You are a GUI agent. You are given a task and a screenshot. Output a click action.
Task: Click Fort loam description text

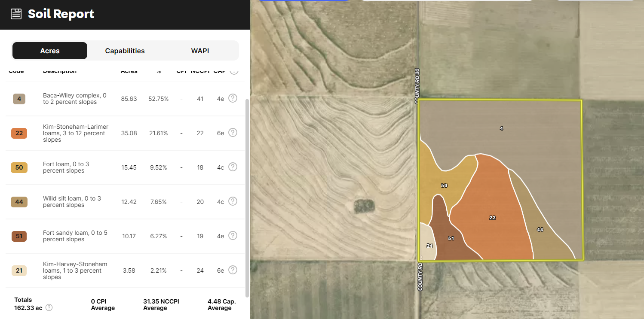click(66, 167)
